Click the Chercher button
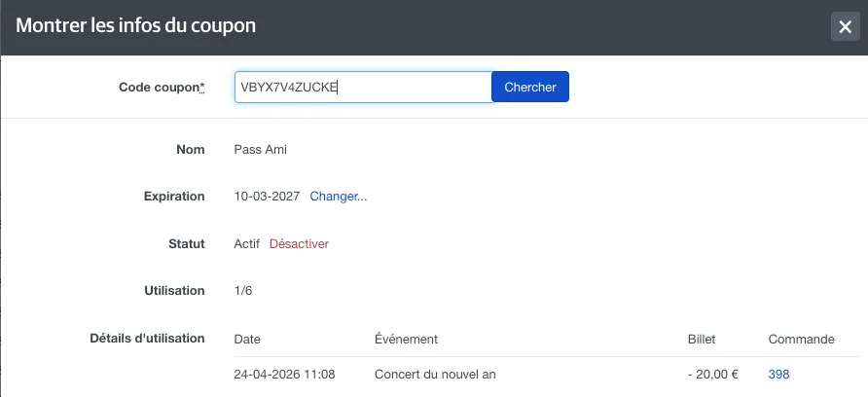Screen dimensions: 868x397 click(x=529, y=87)
